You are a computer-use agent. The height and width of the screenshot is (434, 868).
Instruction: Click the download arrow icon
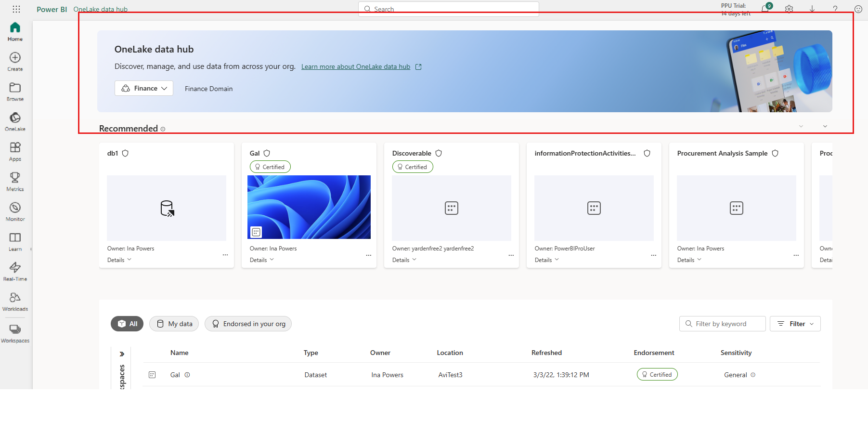[x=812, y=9]
